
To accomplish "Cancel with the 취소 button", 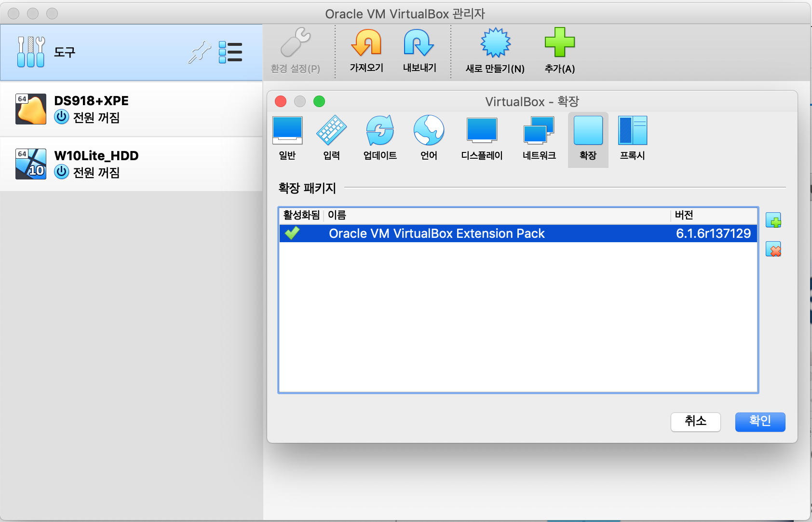I will coord(695,422).
